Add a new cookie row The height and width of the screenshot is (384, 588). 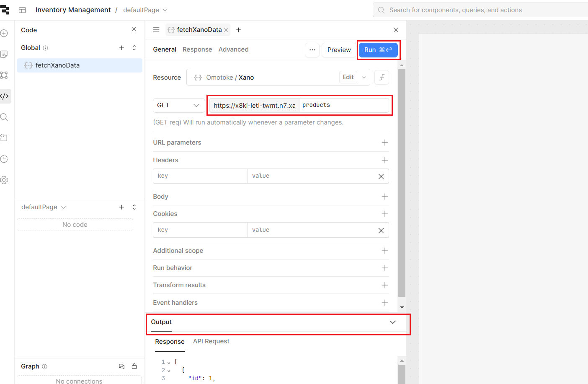pos(385,214)
